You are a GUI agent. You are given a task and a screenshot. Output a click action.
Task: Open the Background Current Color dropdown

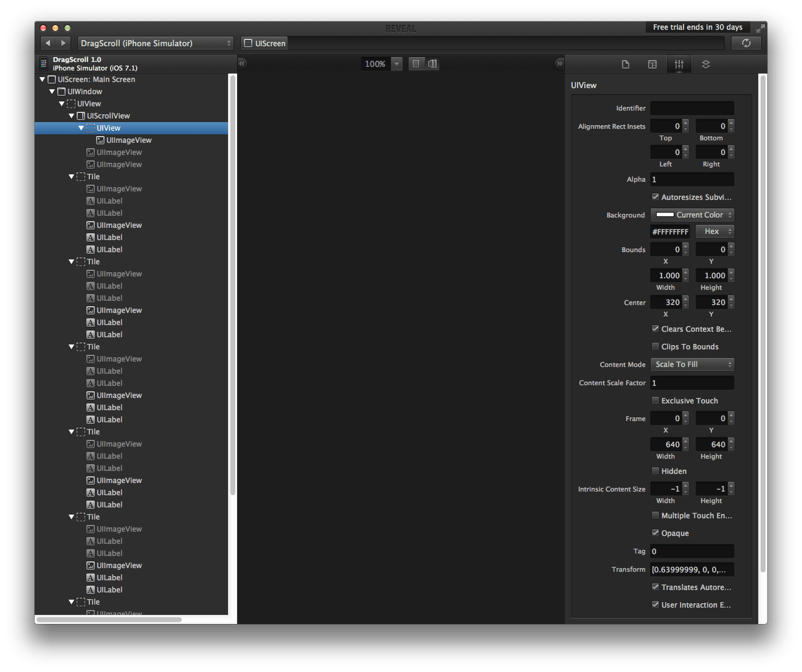pyautogui.click(x=693, y=215)
